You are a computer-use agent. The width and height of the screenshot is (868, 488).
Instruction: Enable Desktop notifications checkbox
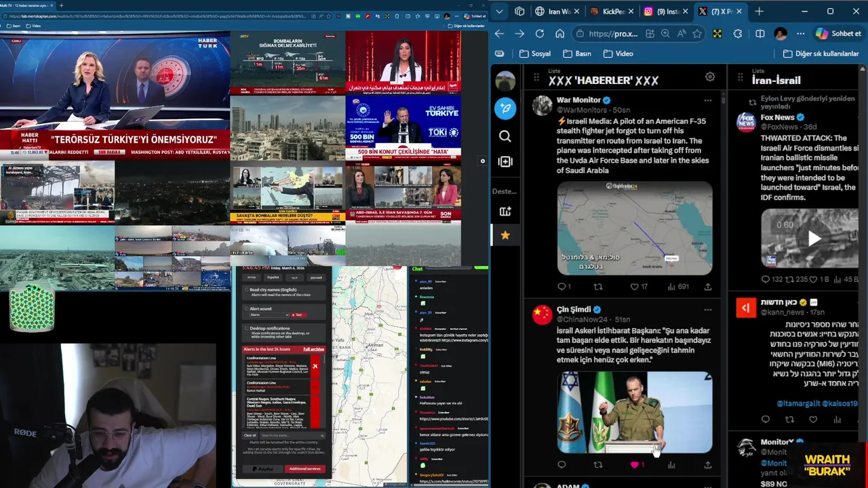coord(246,328)
